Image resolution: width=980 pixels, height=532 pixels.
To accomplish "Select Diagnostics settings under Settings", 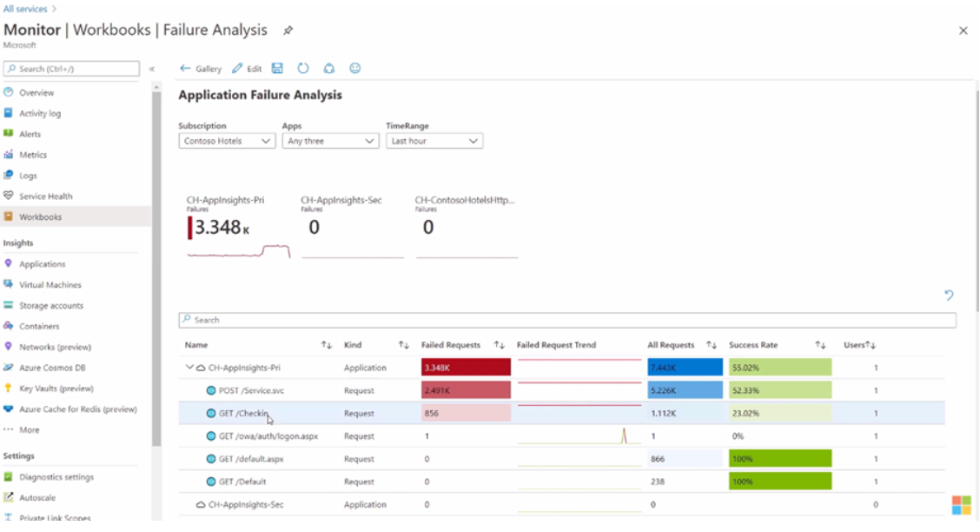I will coord(56,477).
